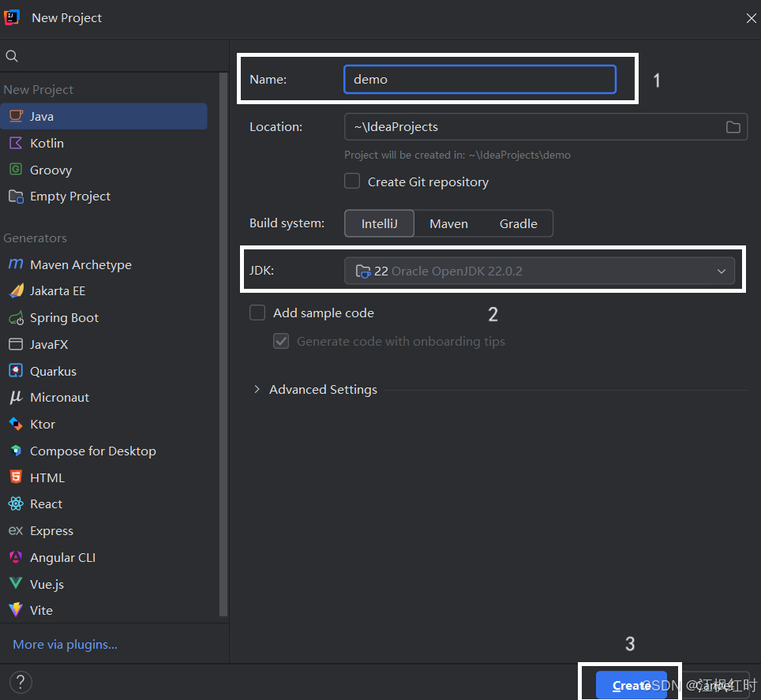Click the Express 'ex' icon

16,530
